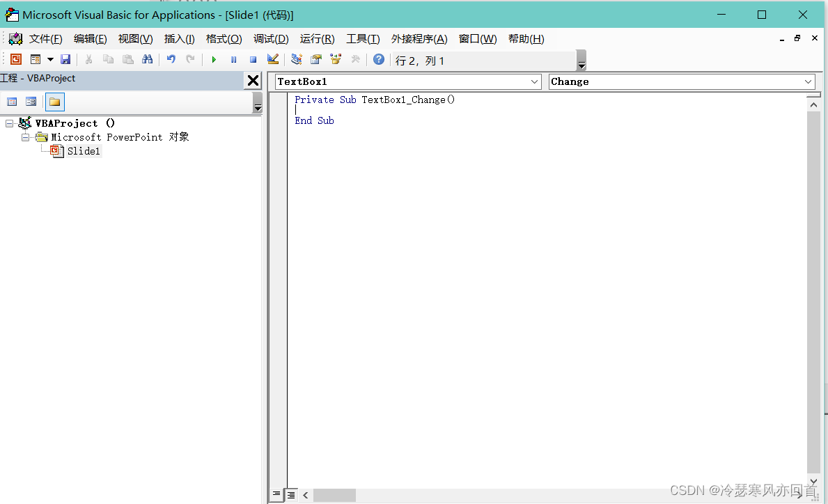Click the VBA icon at menu bar start

(x=16, y=38)
